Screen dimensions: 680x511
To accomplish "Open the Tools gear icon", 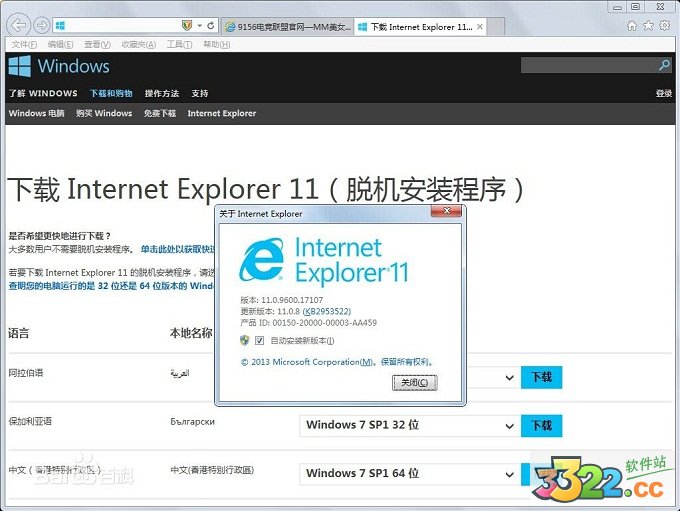I will 665,26.
